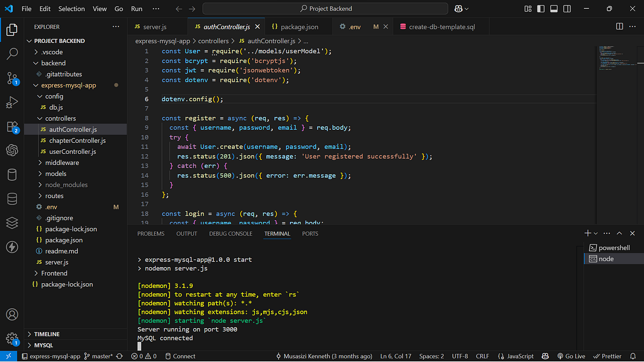Toggle the Panel visibility control
This screenshot has width=644, height=362.
(x=553, y=9)
